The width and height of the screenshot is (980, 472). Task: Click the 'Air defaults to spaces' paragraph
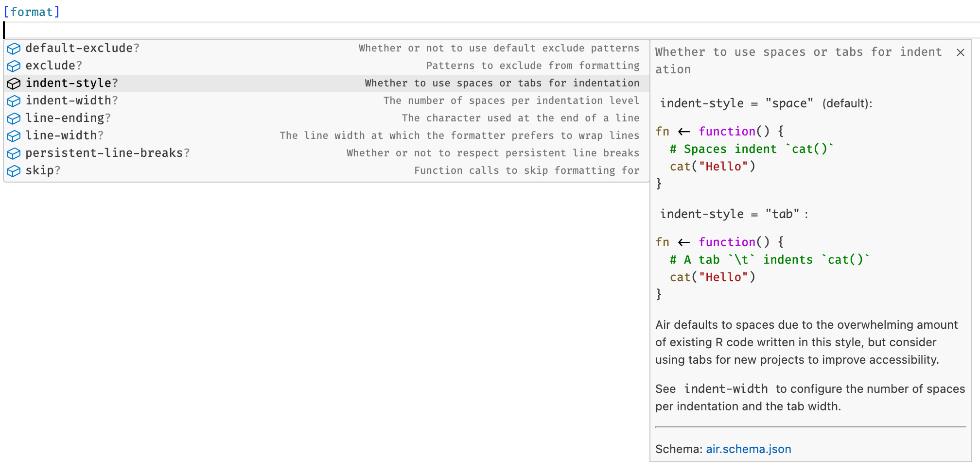point(806,342)
